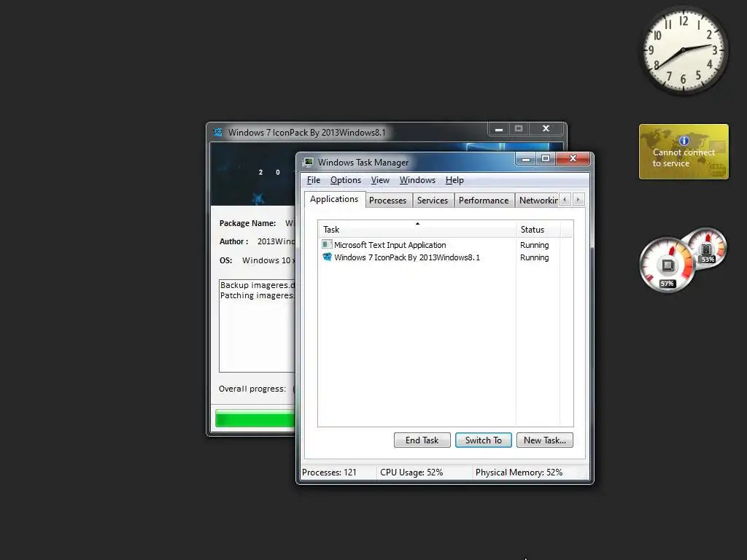The image size is (747, 560).
Task: Switch to the Processes tab
Action: (x=388, y=201)
